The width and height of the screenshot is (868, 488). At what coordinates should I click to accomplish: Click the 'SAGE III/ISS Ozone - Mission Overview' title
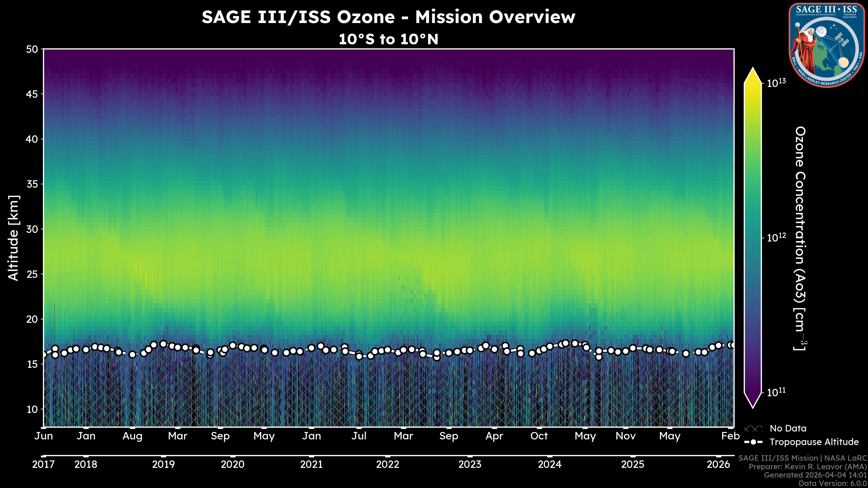(388, 17)
